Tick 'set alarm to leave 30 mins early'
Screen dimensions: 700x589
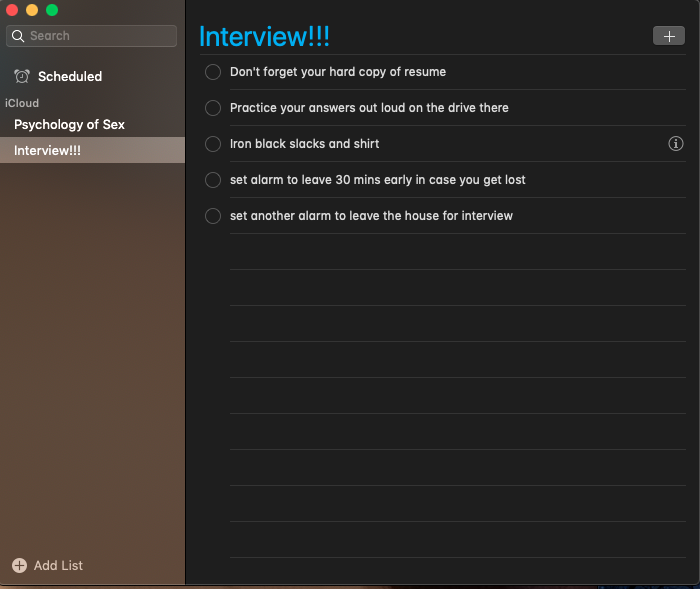pos(213,180)
